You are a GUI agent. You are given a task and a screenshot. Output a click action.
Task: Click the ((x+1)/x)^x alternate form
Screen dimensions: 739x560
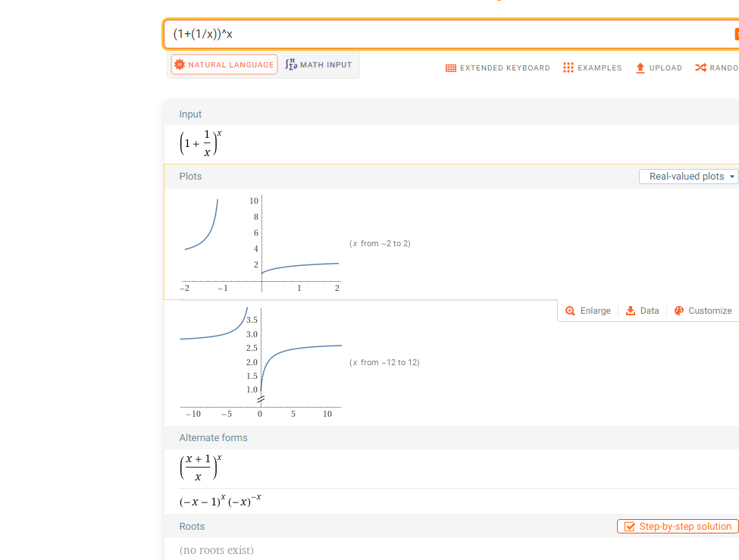click(x=200, y=468)
